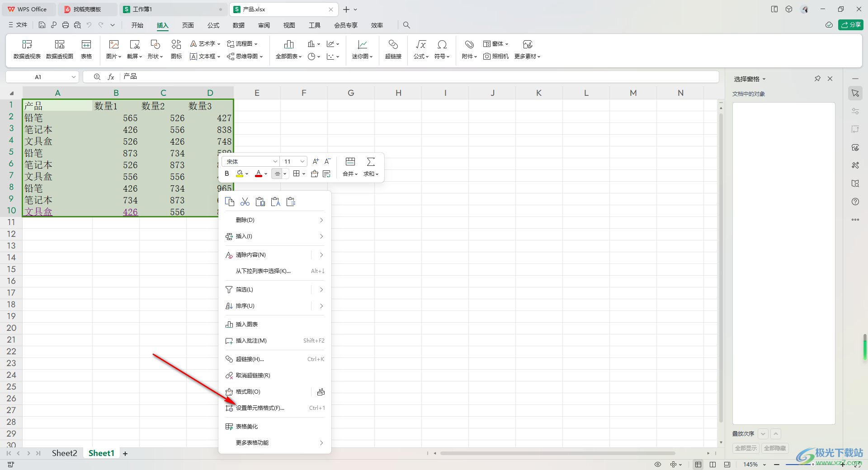Click the Paste as Text icon
This screenshot has height=470, width=868.
[x=276, y=202]
